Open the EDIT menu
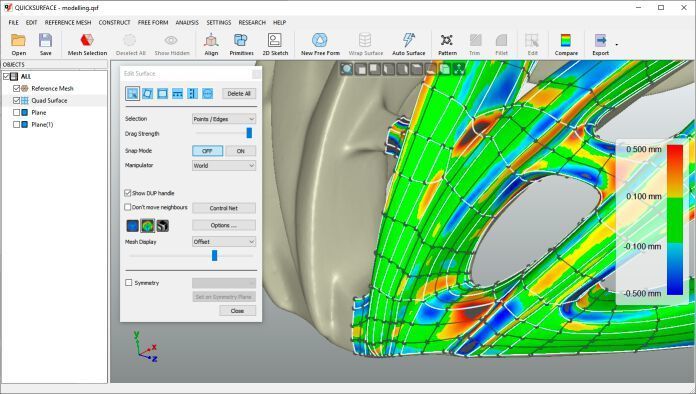696x394 pixels. 32,22
